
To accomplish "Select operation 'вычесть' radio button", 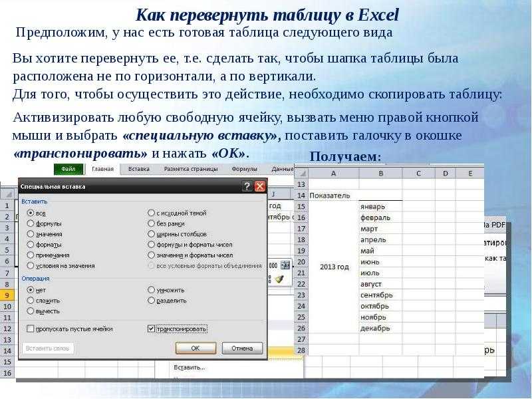I will (31, 311).
